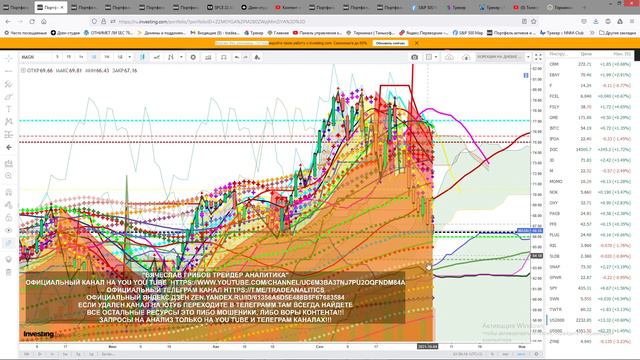Expand the indicators dropdown arrow
This screenshot has height=360, width=640.
click(181, 57)
